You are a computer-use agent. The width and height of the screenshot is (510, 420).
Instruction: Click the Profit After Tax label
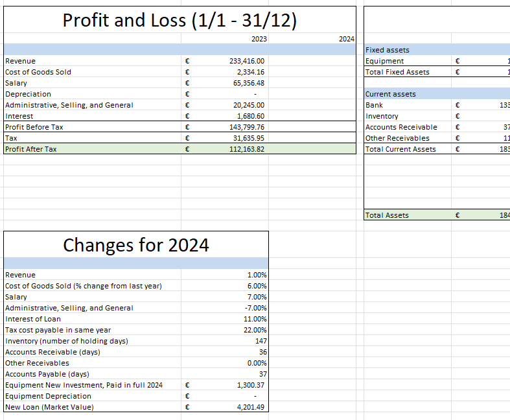click(31, 150)
